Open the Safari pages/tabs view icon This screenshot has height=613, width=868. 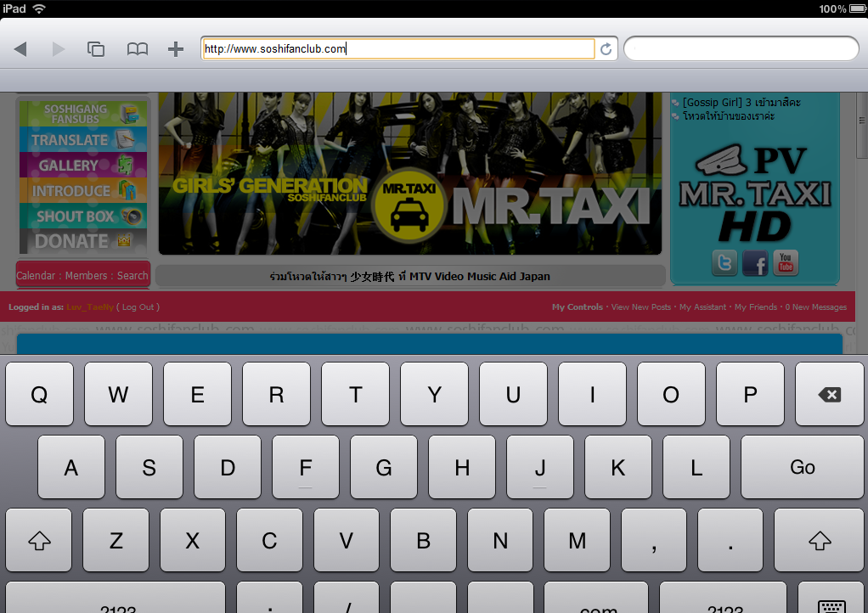pyautogui.click(x=96, y=49)
